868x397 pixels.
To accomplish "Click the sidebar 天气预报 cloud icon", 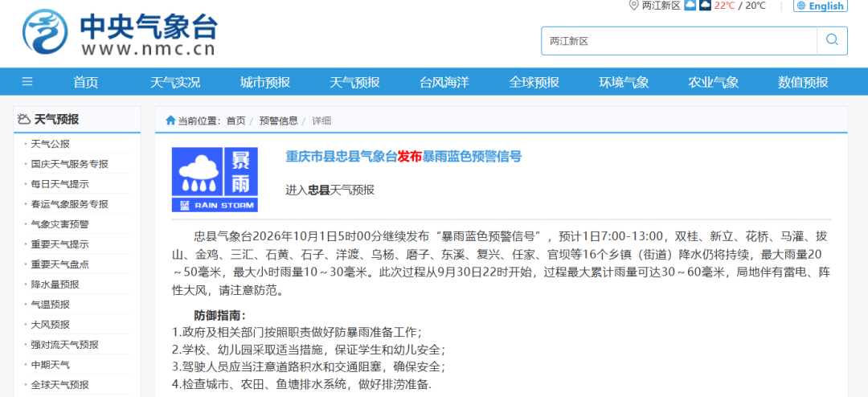I will coord(24,118).
